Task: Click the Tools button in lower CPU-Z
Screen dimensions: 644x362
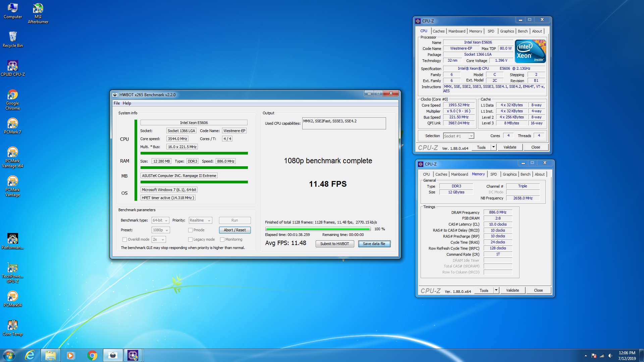Action: click(x=484, y=290)
